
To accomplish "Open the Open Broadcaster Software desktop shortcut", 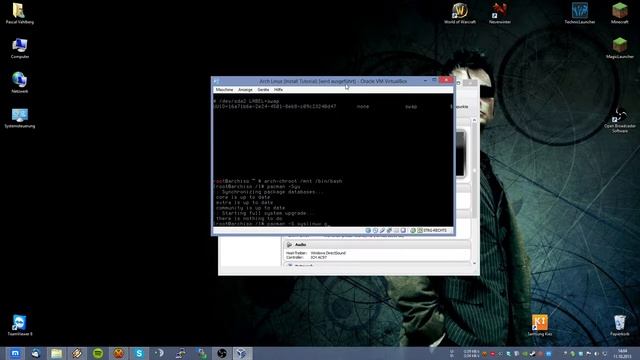I will coord(620,121).
